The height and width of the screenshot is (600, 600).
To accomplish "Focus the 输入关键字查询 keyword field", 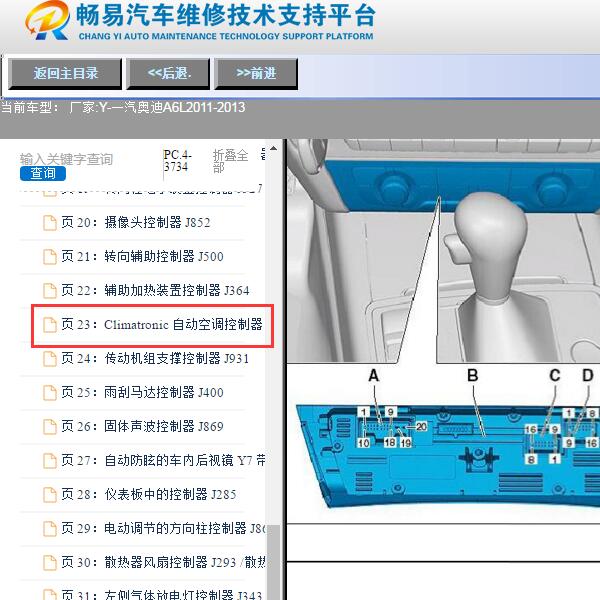I will [x=67, y=159].
